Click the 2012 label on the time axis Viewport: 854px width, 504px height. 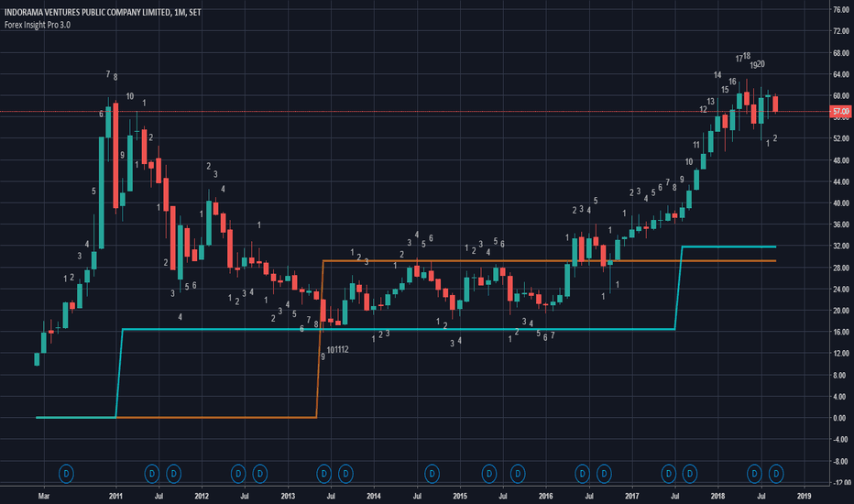[202, 496]
